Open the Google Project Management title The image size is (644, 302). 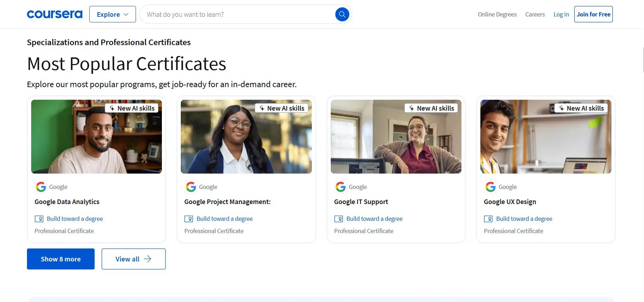point(227,202)
